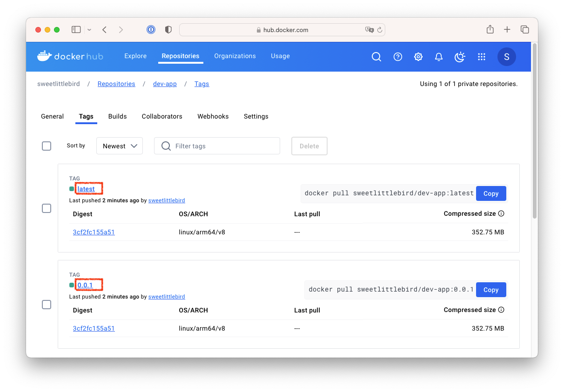Open sweetlittlebird link in 0.0.1 tag card
This screenshot has height=392, width=564.
point(167,297)
